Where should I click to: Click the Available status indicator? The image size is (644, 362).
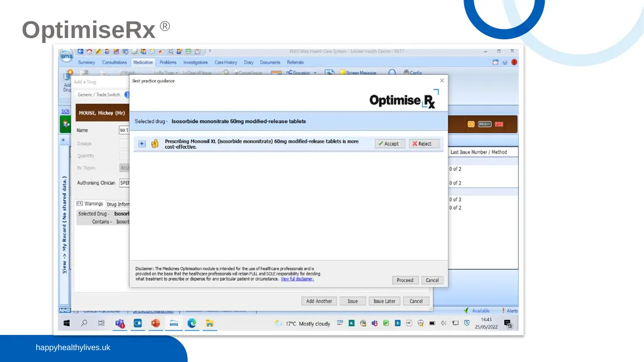477,311
